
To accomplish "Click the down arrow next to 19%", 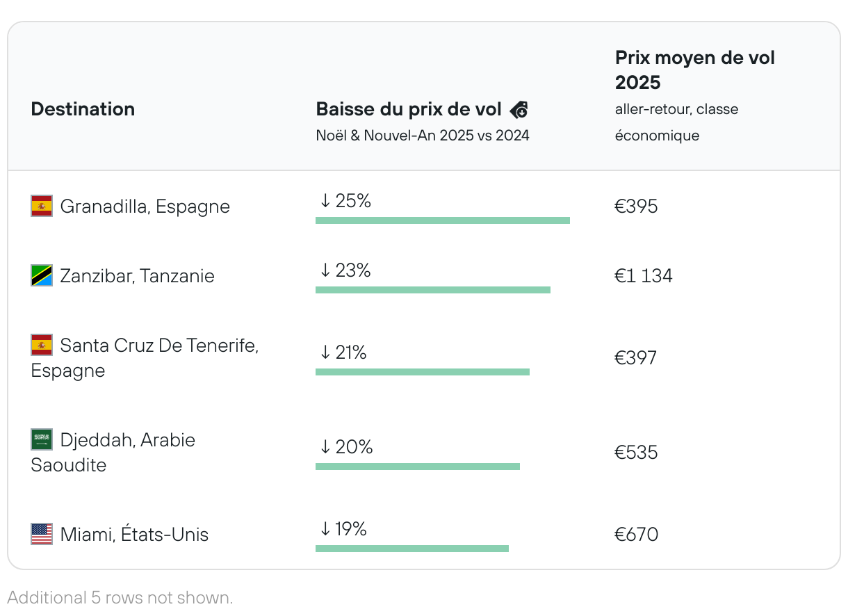I will tap(325, 530).
